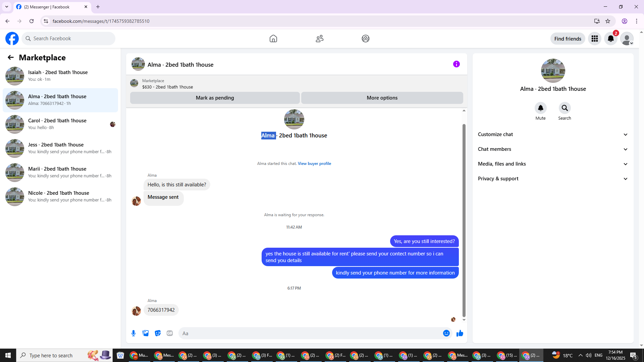Open Chrome profile icon in toolbar
The image size is (644, 362).
[625, 21]
